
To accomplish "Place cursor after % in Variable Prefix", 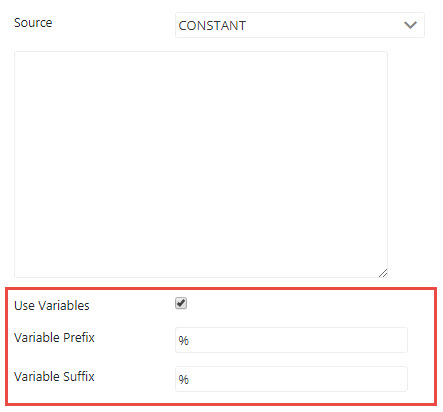I will 189,341.
